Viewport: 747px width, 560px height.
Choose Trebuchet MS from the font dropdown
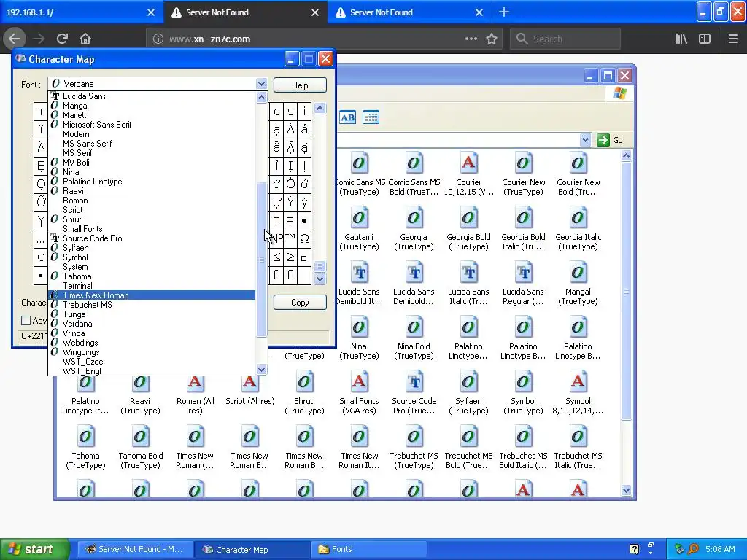152,305
